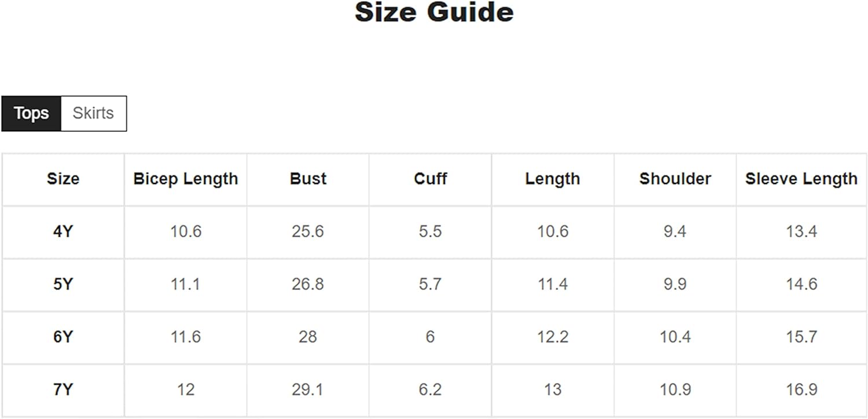868x419 pixels.
Task: Click the 6Y length value 12.2
Action: coord(553,337)
